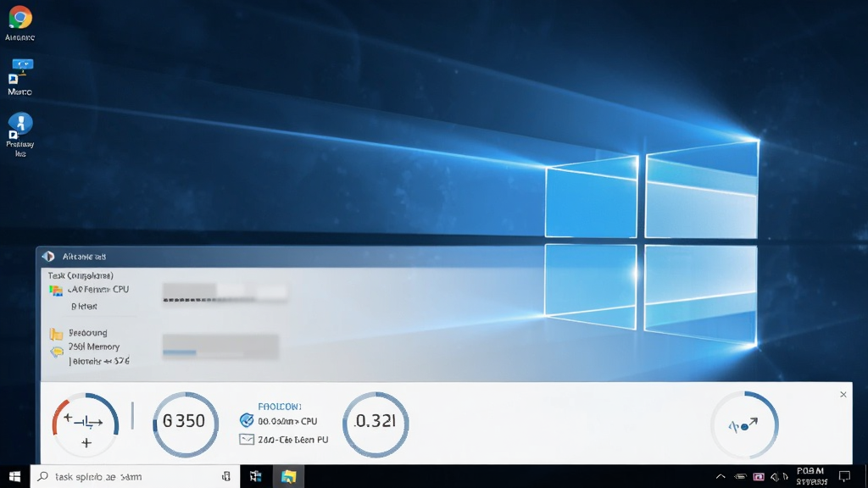Click the blue checkmark icon in the bottom panel
The height and width of the screenshot is (488, 868).
[247, 420]
